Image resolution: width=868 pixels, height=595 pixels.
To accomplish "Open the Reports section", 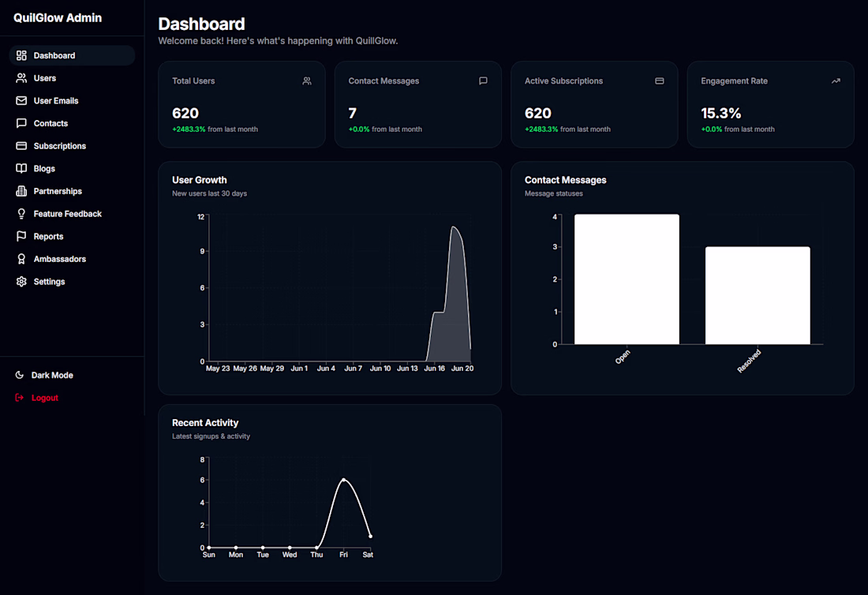I will point(72,236).
